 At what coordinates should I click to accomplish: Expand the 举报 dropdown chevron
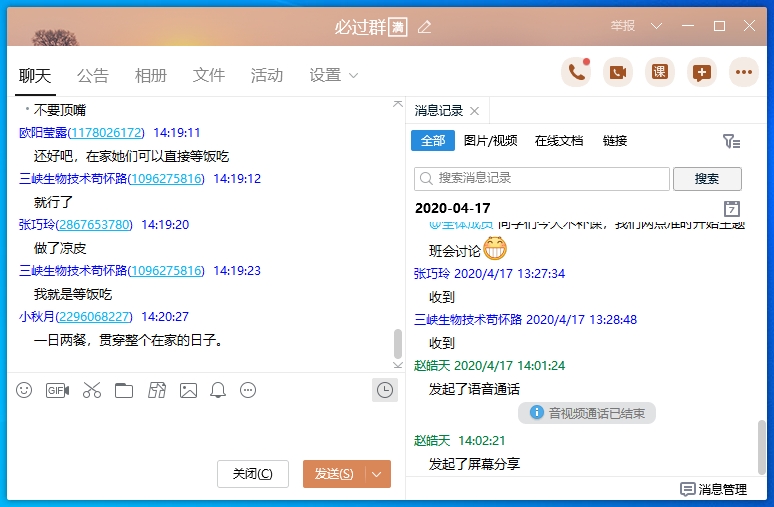tap(656, 26)
